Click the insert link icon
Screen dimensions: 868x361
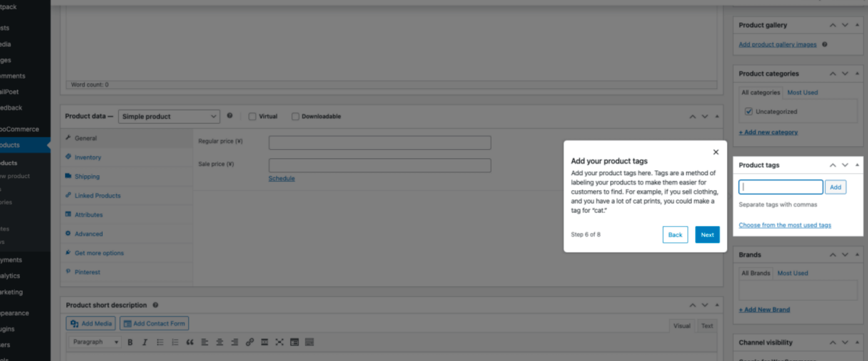point(249,342)
